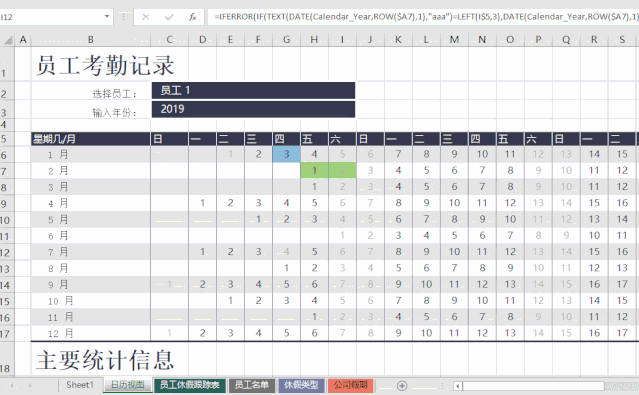639x395 pixels.
Task: Select green highlighted day 1 in February
Action: click(x=314, y=170)
